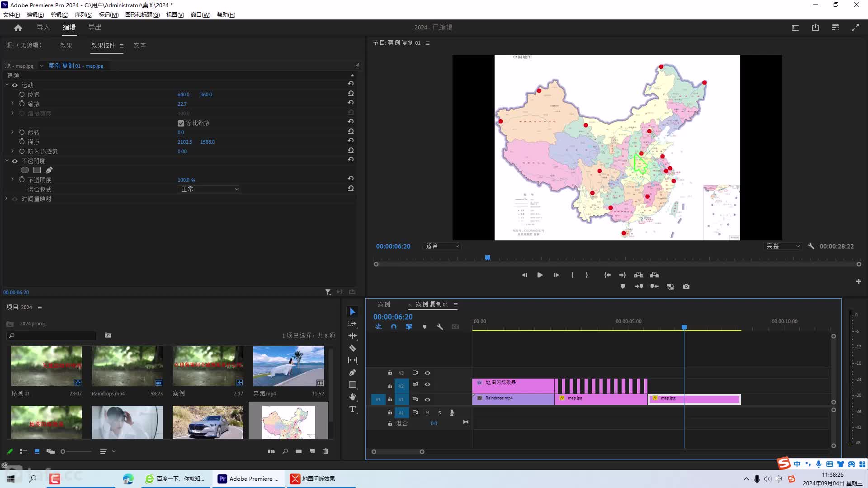Toggle V3 track lock
Image resolution: width=868 pixels, height=488 pixels.
tap(390, 373)
